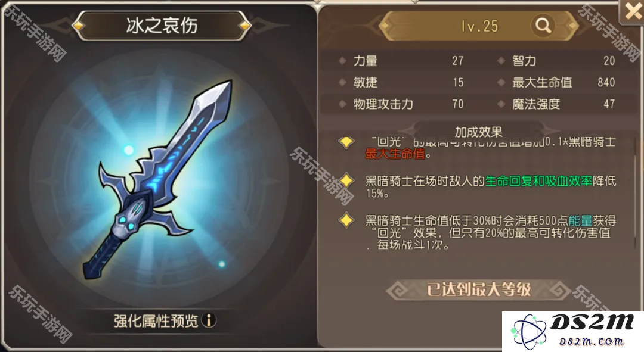This screenshot has width=644, height=352.
Task: Click the 已达到最大等级 banner
Action: [478, 289]
